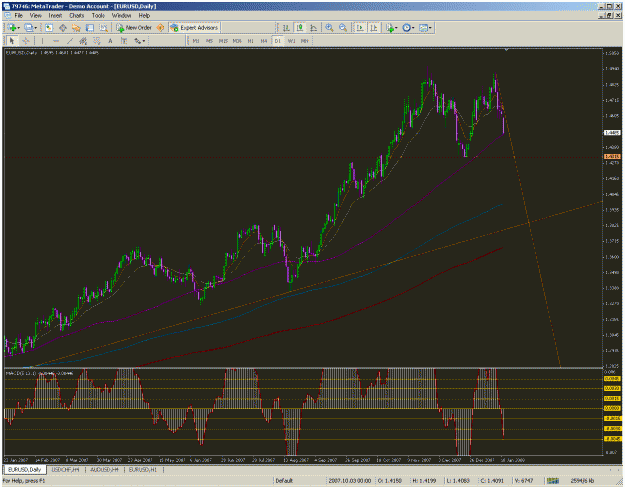Activate the standard cursor arrow tool
This screenshot has width=625, height=487.
tap(12, 41)
